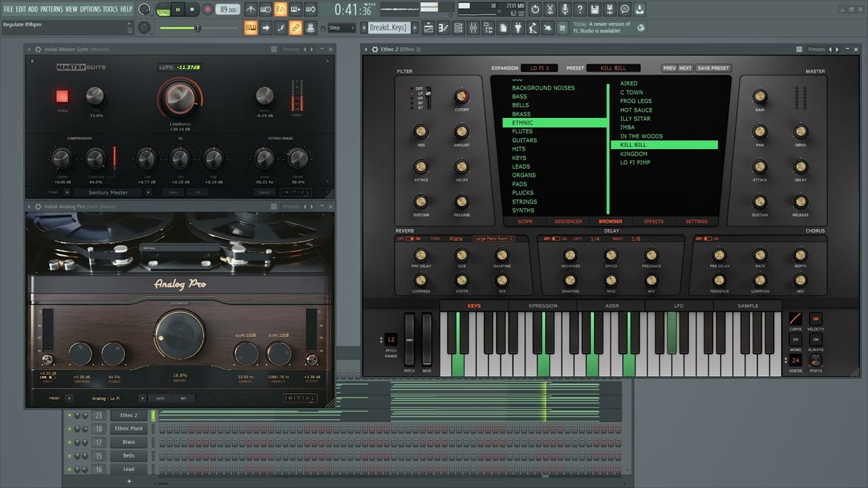Click the shopping cart content library icon

(563, 28)
